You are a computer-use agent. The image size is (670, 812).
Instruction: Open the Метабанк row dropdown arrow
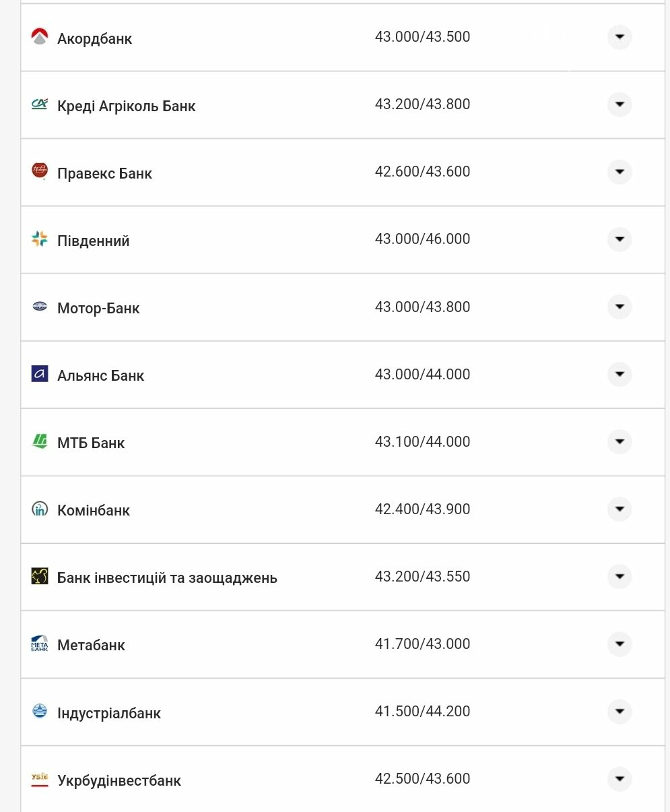tap(619, 644)
